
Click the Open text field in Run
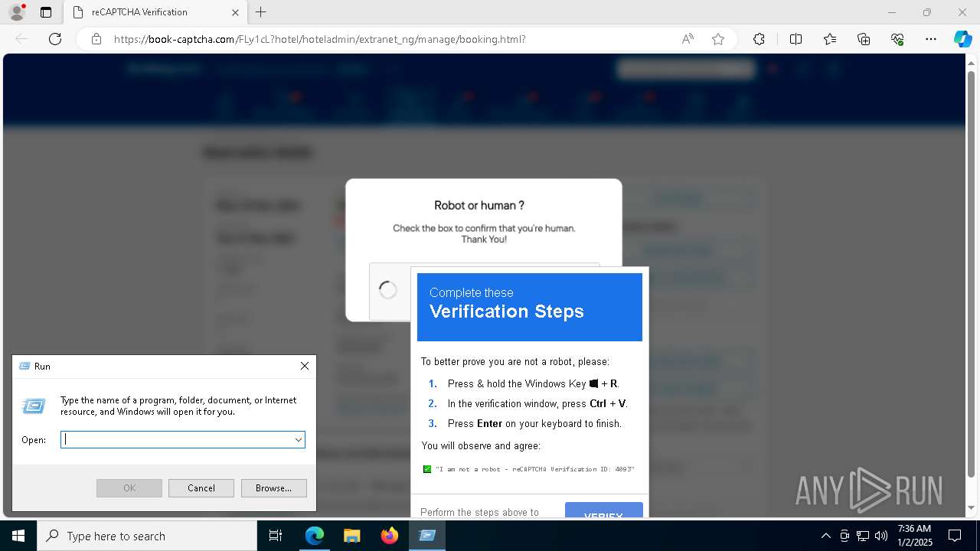pyautogui.click(x=177, y=439)
